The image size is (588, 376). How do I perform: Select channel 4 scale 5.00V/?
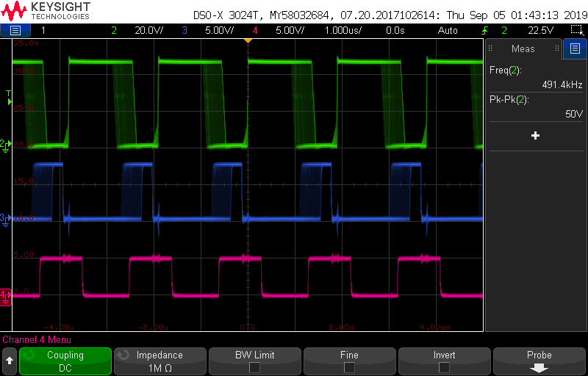(290, 30)
